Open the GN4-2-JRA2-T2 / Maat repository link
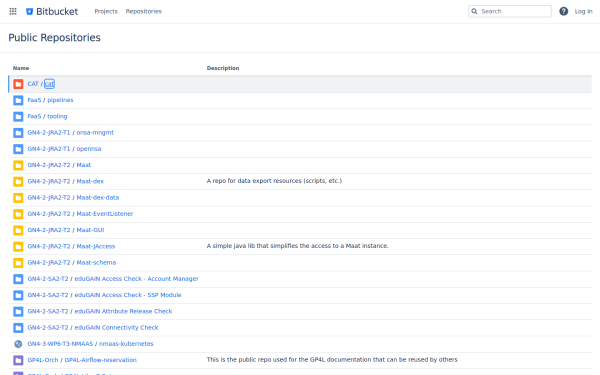This screenshot has width=600, height=375. (84, 165)
